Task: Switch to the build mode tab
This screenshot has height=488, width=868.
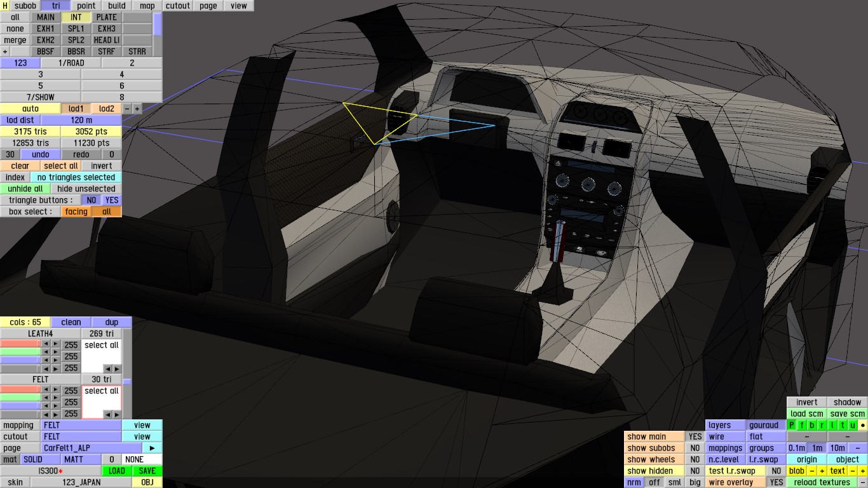Action: (x=117, y=6)
